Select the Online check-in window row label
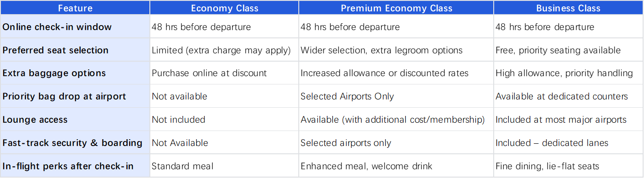 coord(75,26)
